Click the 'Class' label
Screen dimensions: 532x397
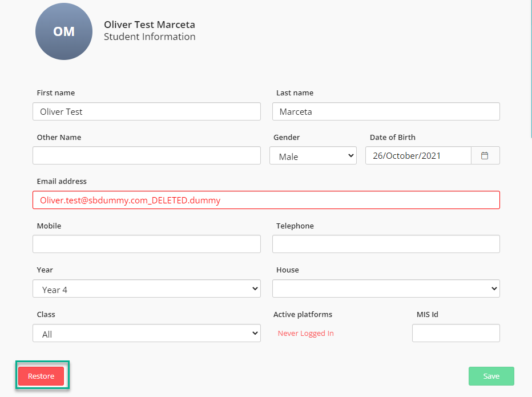click(x=46, y=315)
